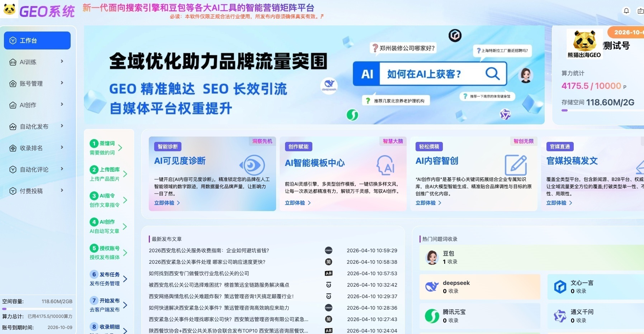
Task: Click 立即体验 under AI可见度诊断
Action: 167,203
